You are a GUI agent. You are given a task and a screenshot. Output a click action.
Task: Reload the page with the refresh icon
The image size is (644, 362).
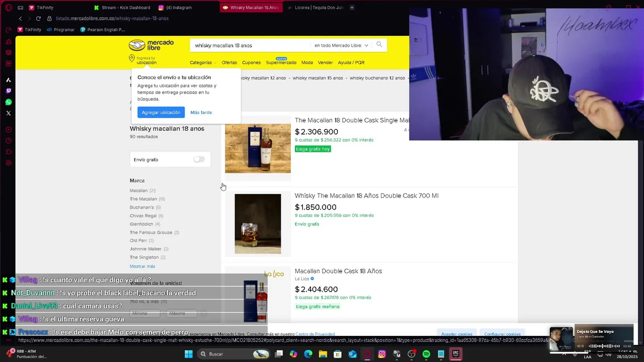(x=38, y=19)
